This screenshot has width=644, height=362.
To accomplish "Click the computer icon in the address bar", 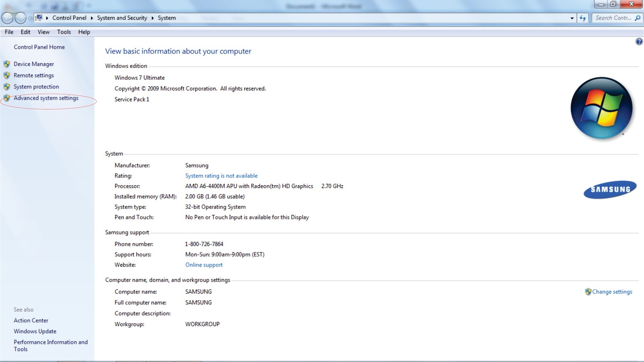I will click(39, 18).
